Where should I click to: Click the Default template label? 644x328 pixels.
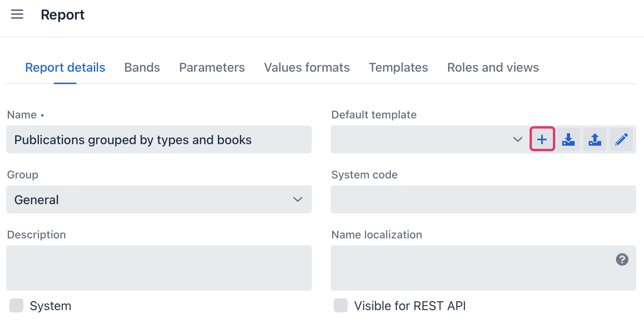pos(374,115)
